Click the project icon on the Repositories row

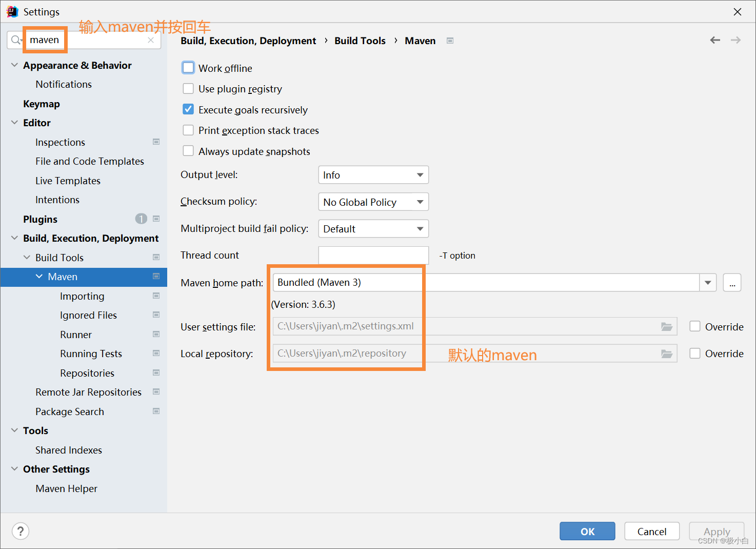point(156,372)
